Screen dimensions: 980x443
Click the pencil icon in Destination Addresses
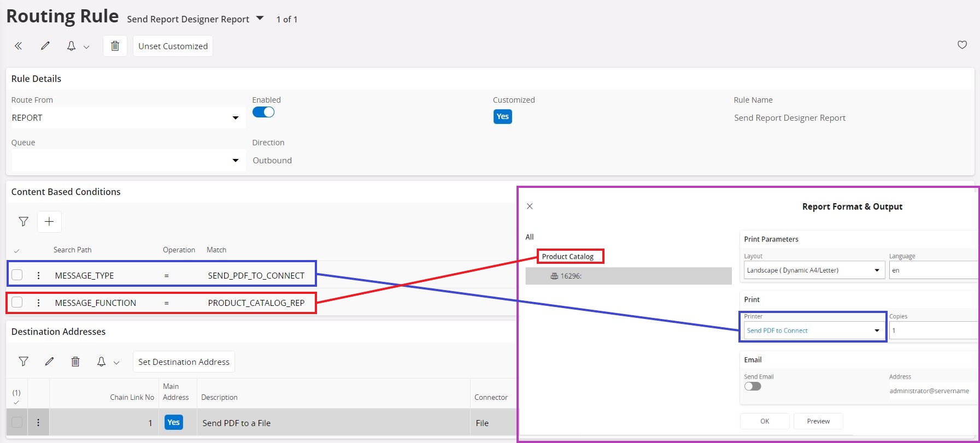click(49, 362)
